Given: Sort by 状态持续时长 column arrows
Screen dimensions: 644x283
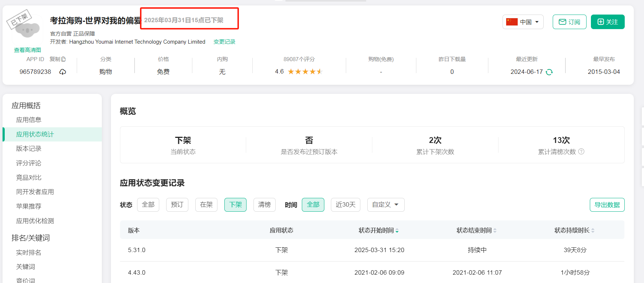Looking at the screenshot, I should click(x=593, y=231).
